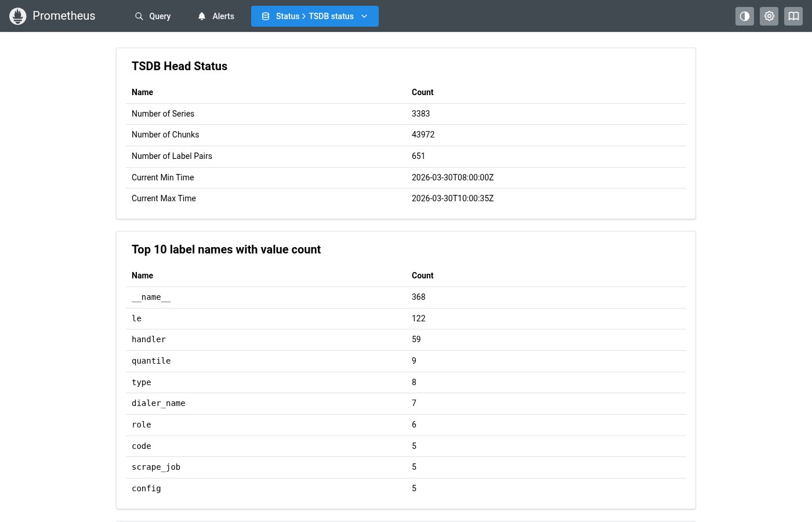Open the Alerts page
Screen dimensions: 812x522
click(216, 16)
